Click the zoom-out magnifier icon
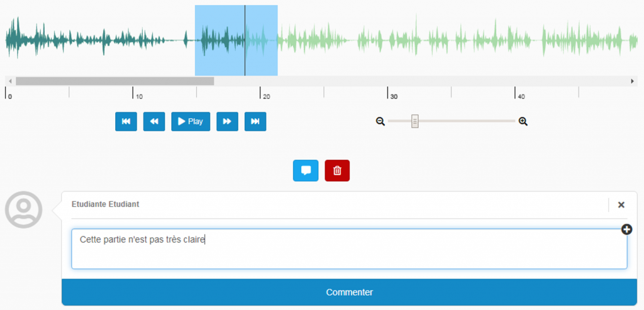 tap(380, 121)
